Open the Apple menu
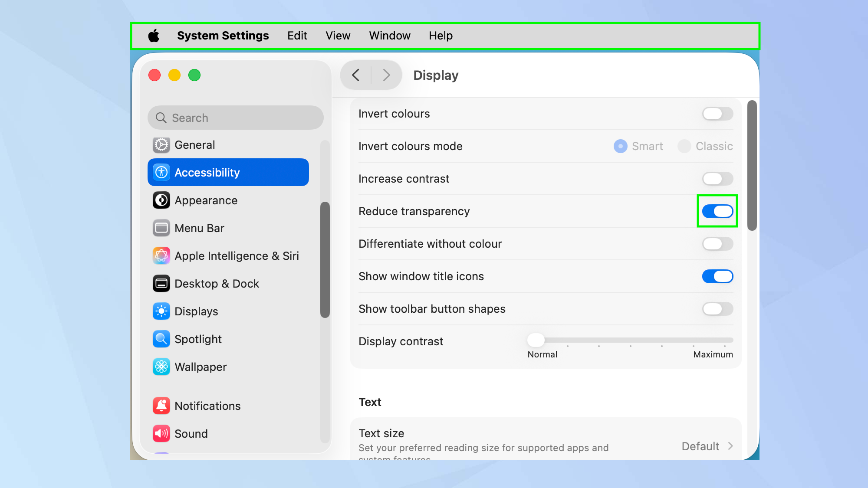Screen dimensions: 868x488 coord(154,36)
